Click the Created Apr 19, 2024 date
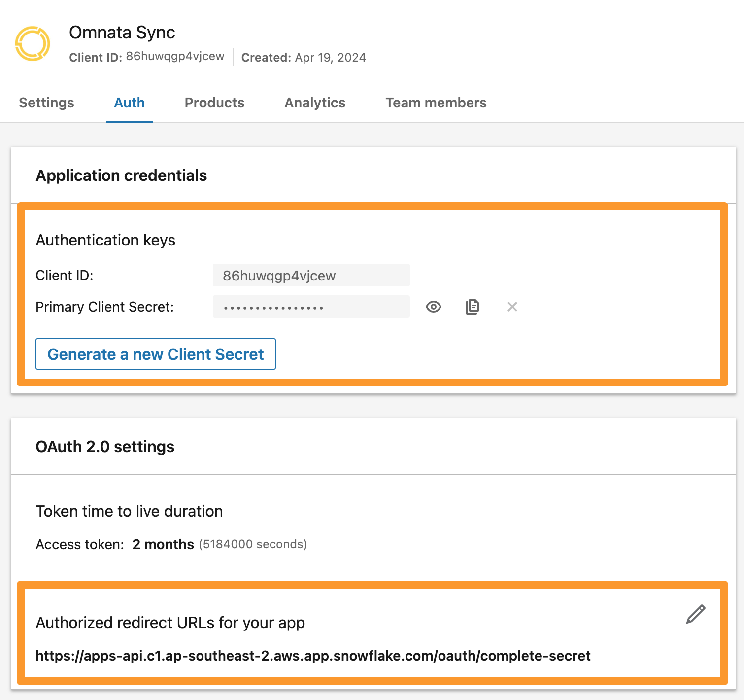The image size is (744, 700). coord(330,58)
